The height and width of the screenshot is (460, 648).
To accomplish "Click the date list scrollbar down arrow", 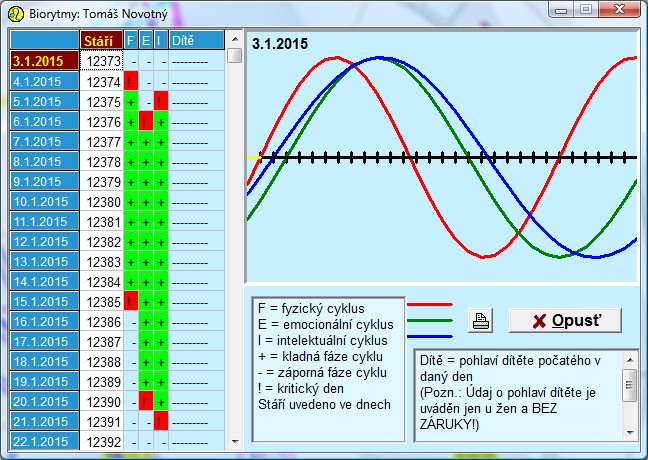I will tap(234, 442).
